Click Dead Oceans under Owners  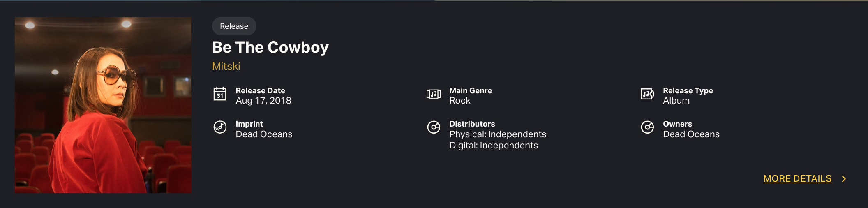(691, 134)
